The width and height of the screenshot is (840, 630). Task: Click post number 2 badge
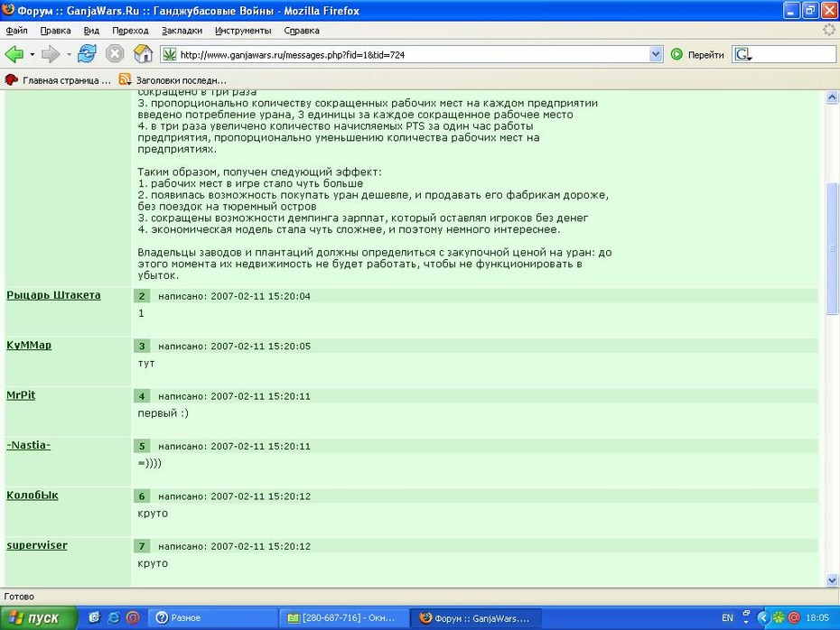(x=142, y=296)
